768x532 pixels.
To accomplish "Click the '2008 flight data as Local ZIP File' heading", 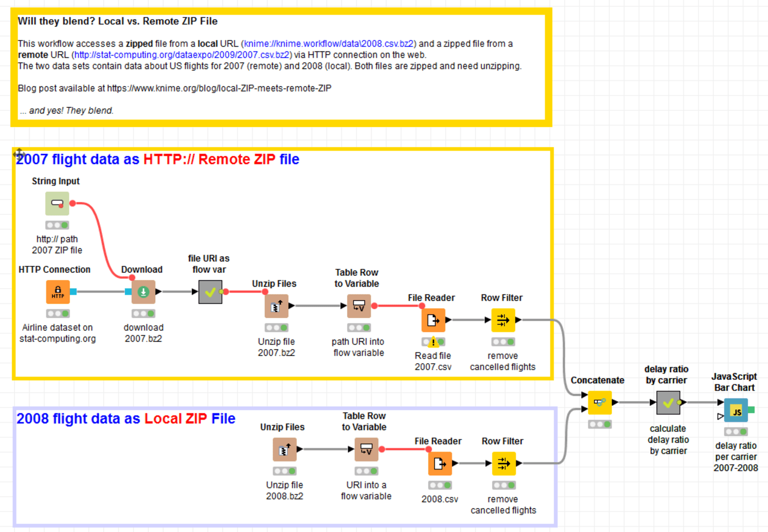I will [126, 419].
